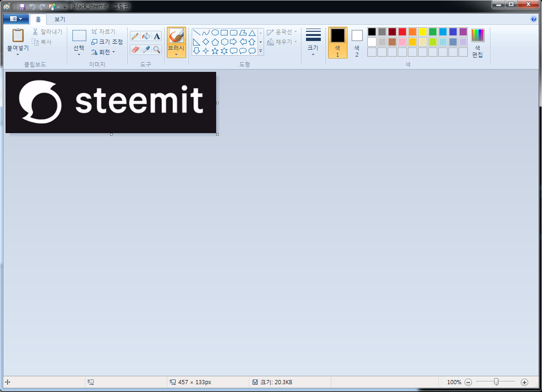Click the rectangular Select (선택) tool icon

coord(79,35)
